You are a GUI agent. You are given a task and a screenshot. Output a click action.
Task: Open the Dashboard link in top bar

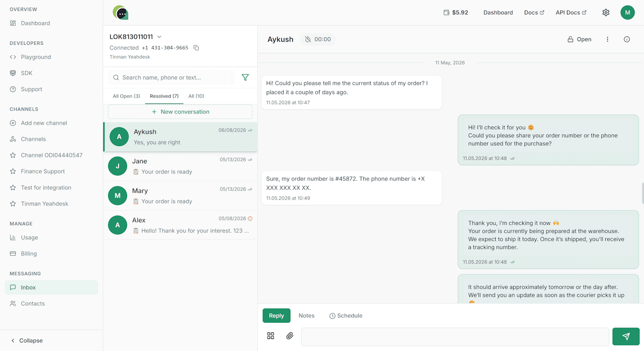498,13
